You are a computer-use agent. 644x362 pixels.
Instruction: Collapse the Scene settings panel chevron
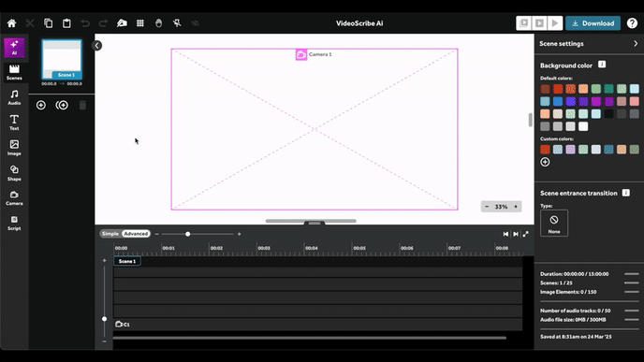(636, 44)
